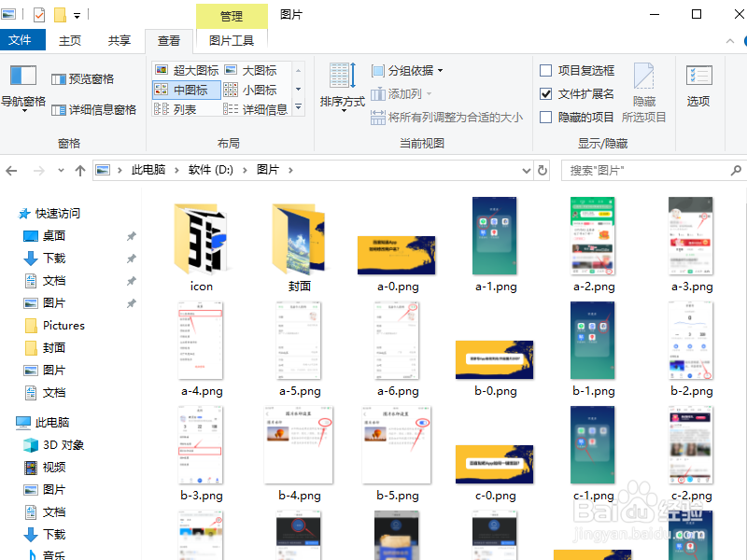Select Large icons (大图标) layout
747x560 pixels.
pyautogui.click(x=251, y=71)
